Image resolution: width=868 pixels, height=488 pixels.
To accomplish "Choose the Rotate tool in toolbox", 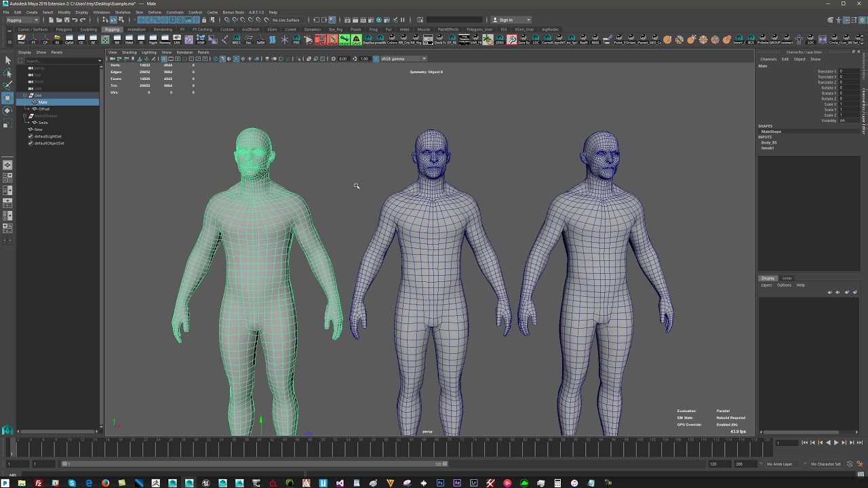I will click(7, 111).
